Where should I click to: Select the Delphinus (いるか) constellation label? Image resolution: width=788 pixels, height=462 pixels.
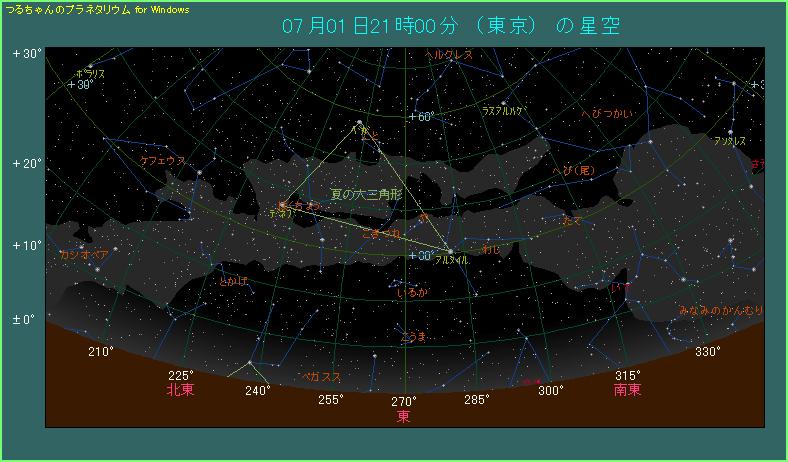coord(412,292)
